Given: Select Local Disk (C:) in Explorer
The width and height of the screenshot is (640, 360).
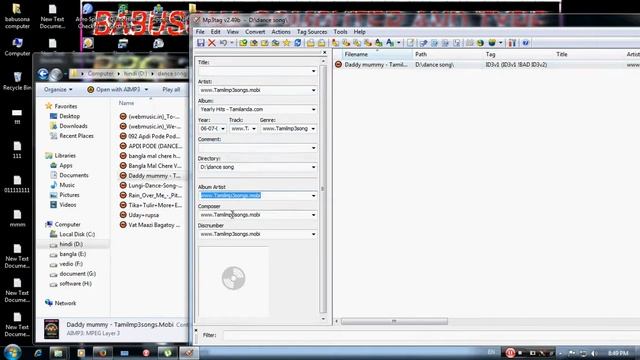Looking at the screenshot, I should [x=72, y=234].
